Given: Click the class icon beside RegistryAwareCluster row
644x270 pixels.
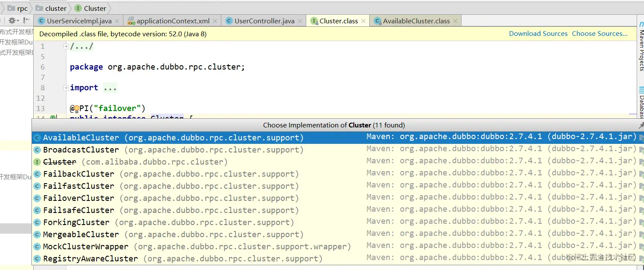Looking at the screenshot, I should tap(38, 259).
